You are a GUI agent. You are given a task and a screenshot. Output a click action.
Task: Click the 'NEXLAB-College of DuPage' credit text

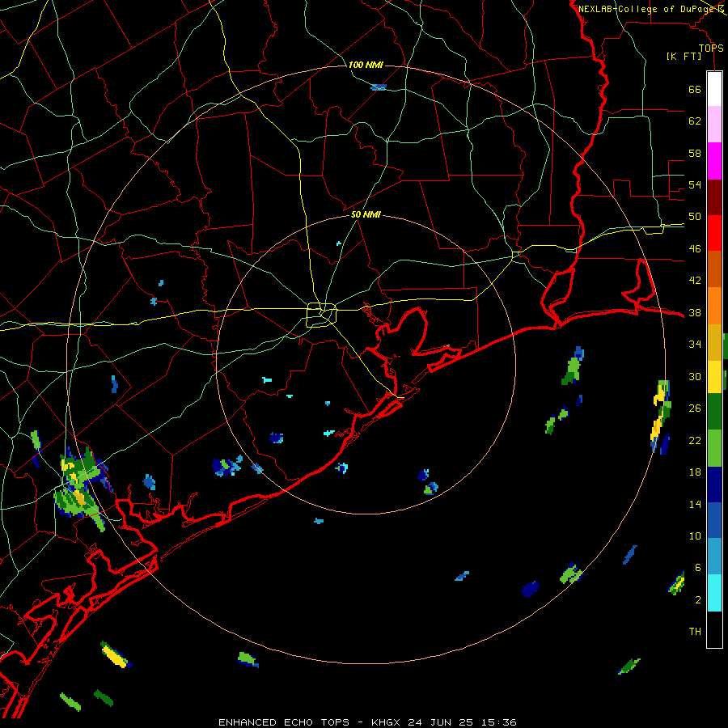coord(646,9)
